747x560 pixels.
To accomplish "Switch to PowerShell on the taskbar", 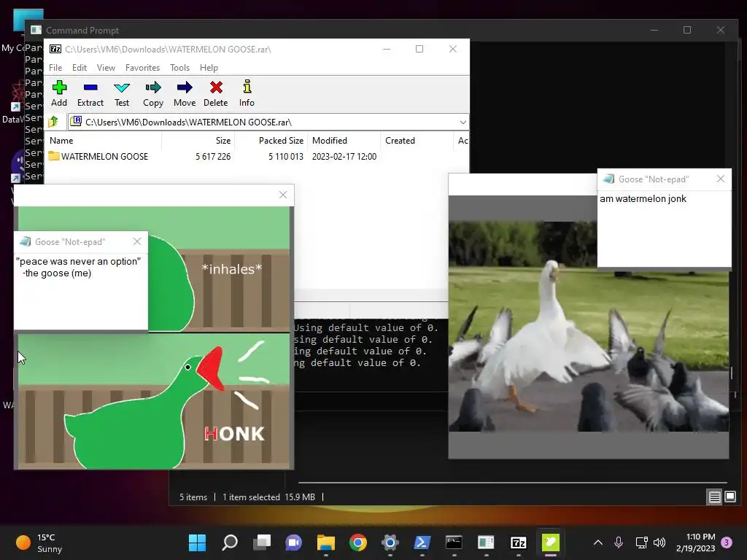I will (x=422, y=542).
